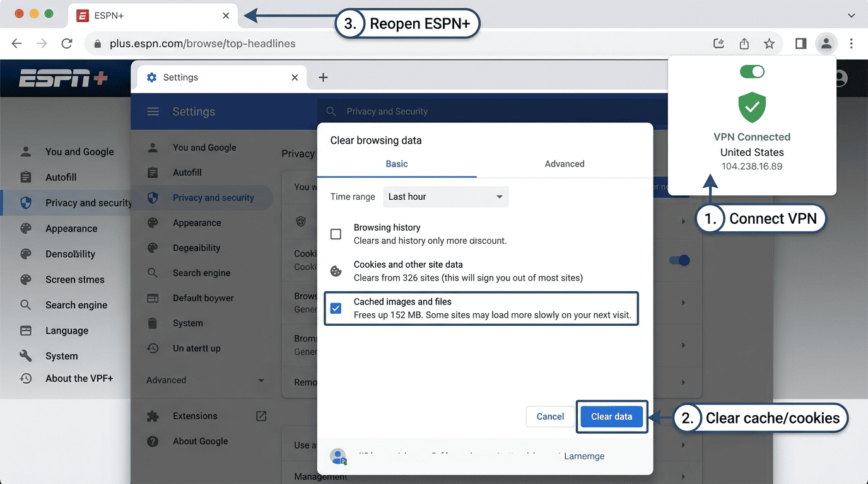Bookmark this page with the star icon
Screen dimensions: 868x484
click(769, 43)
